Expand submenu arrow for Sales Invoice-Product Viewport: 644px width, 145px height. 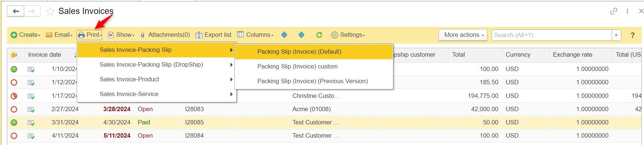coord(231,79)
